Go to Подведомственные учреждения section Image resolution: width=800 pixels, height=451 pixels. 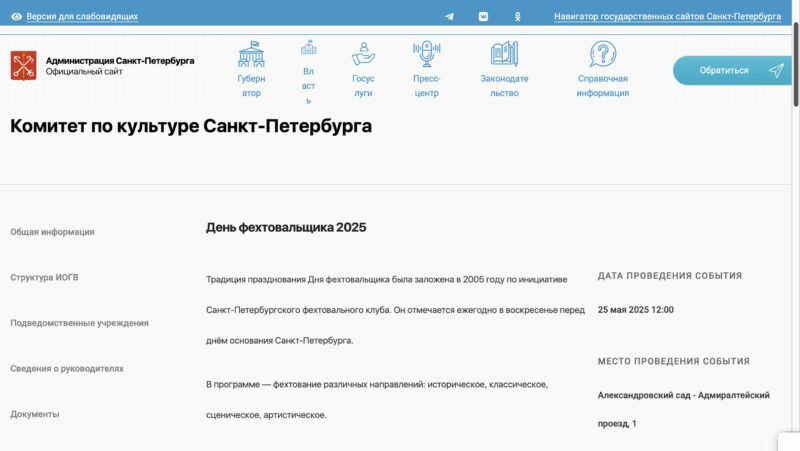click(x=79, y=323)
